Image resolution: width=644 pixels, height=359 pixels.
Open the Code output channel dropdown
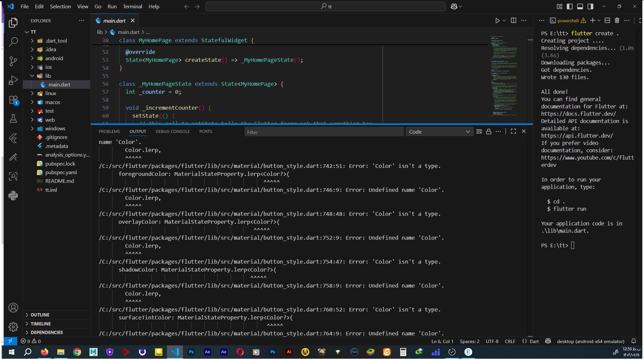[439, 132]
